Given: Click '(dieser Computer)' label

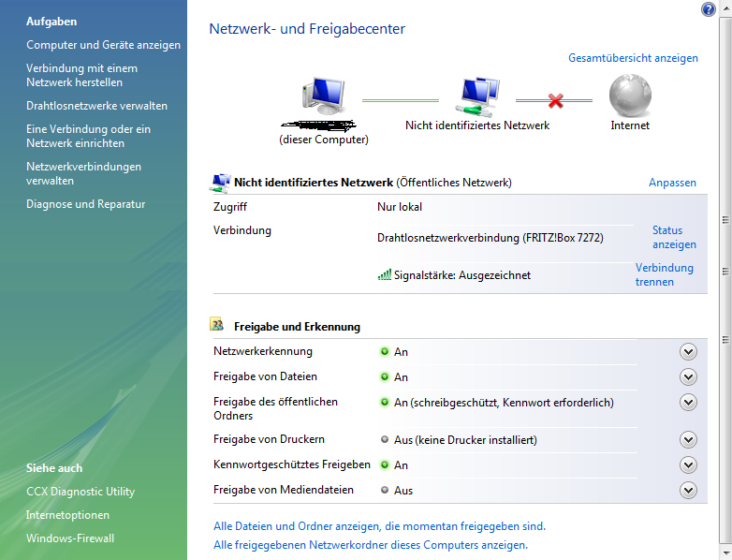Looking at the screenshot, I should click(x=324, y=140).
